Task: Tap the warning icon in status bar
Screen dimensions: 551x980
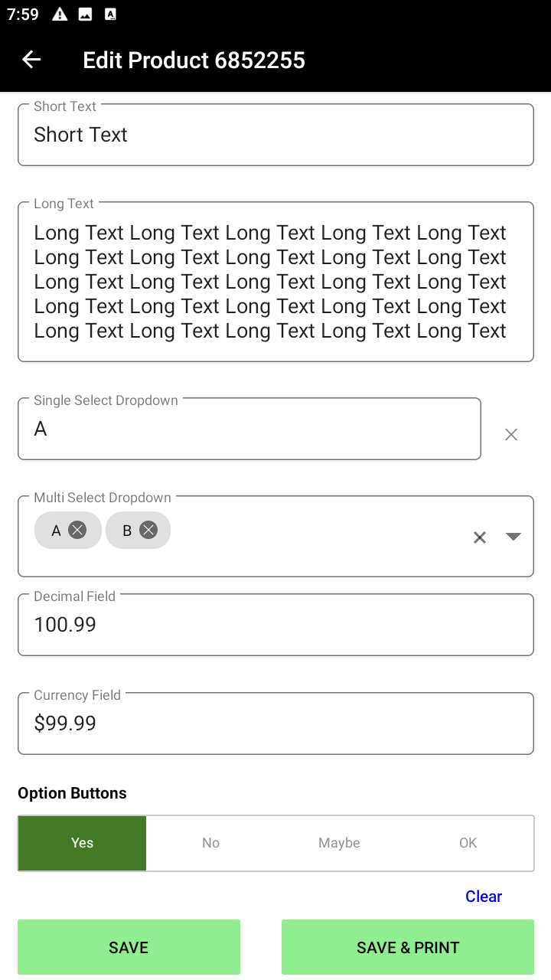Action: (x=60, y=15)
